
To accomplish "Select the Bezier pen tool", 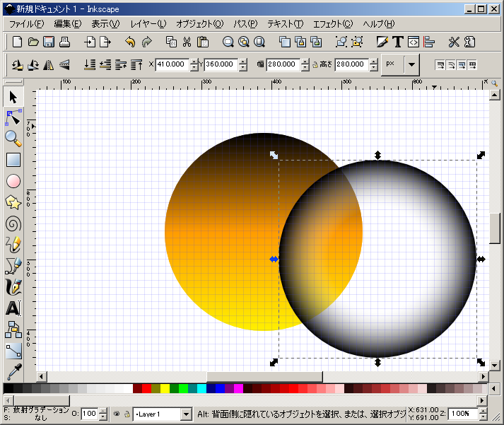I will [x=13, y=266].
